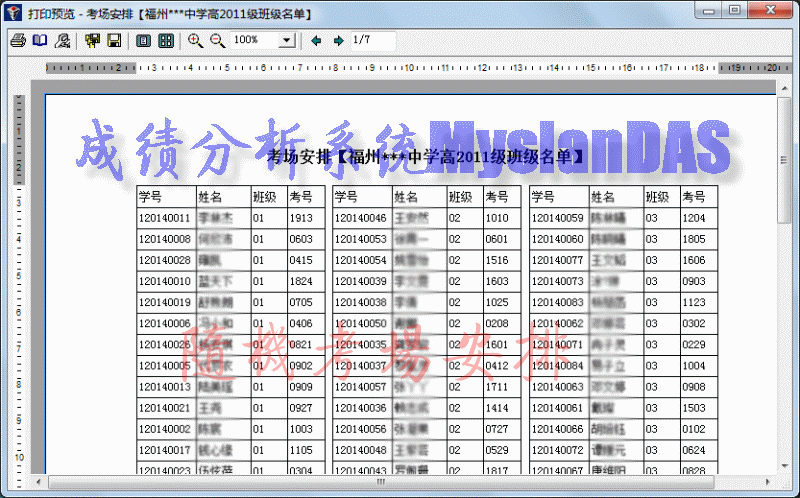The width and height of the screenshot is (800, 498).
Task: Save the report with the floppy disk icon
Action: click(114, 41)
